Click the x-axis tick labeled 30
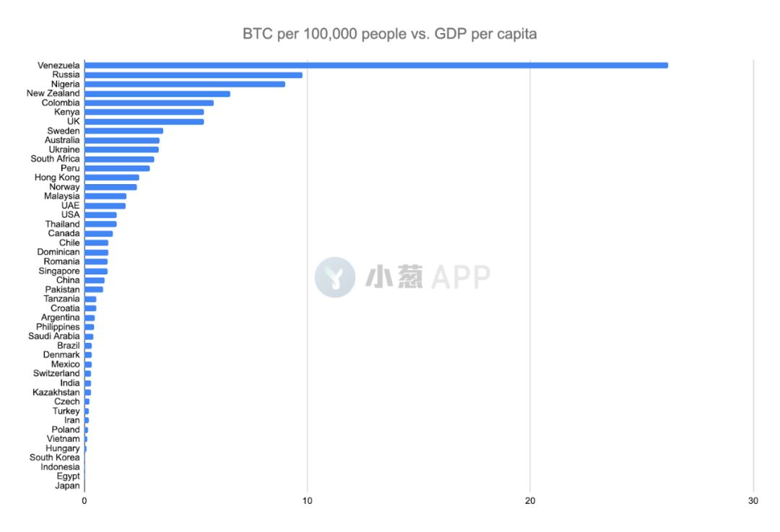 (753, 501)
